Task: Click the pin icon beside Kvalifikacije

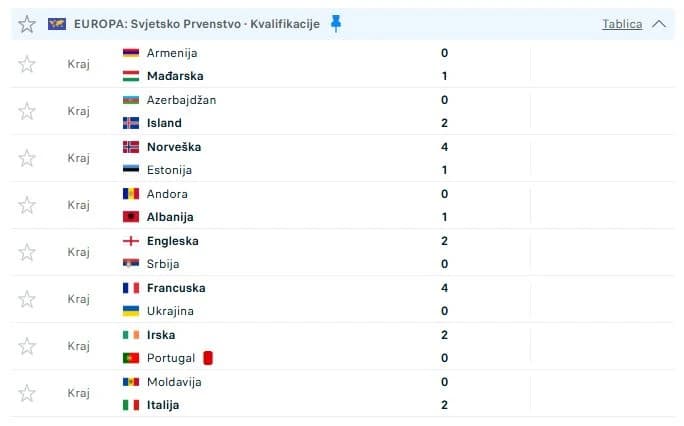Action: coord(336,23)
